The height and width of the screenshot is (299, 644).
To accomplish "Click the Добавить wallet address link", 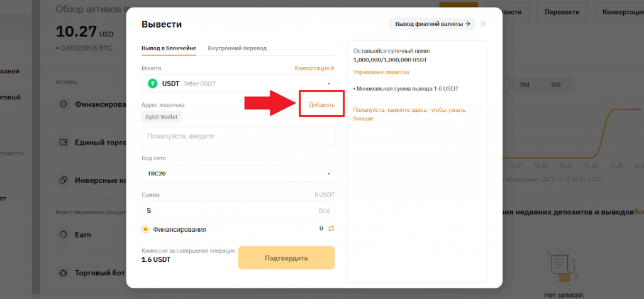I will 321,104.
